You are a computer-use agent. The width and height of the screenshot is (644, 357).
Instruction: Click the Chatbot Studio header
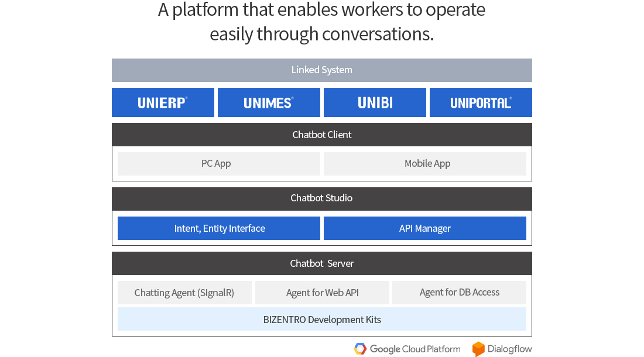click(322, 199)
